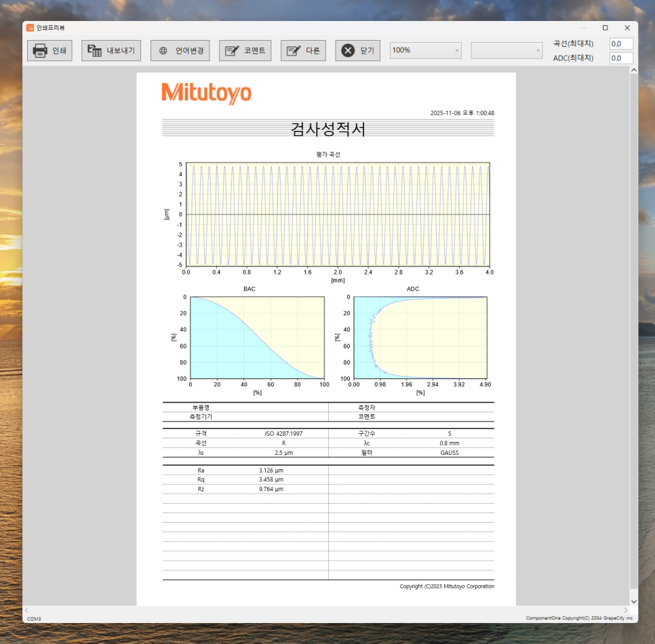Click the orange app icon in title bar

[x=30, y=28]
